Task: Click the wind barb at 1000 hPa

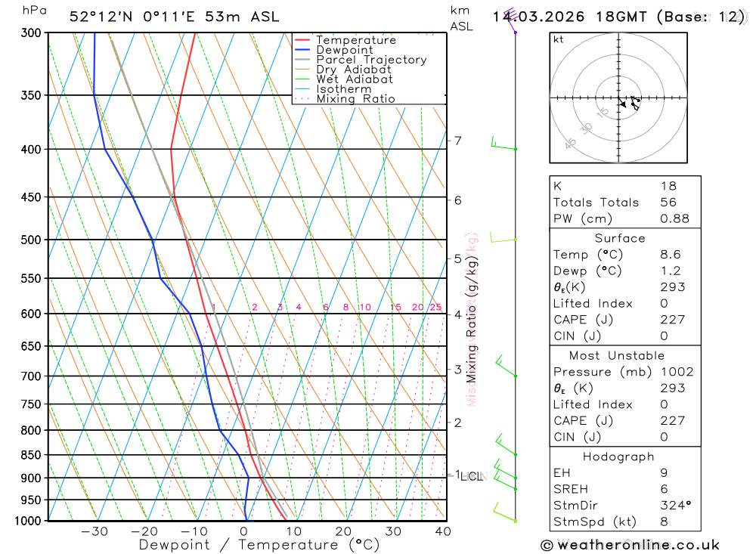Action: point(504,512)
